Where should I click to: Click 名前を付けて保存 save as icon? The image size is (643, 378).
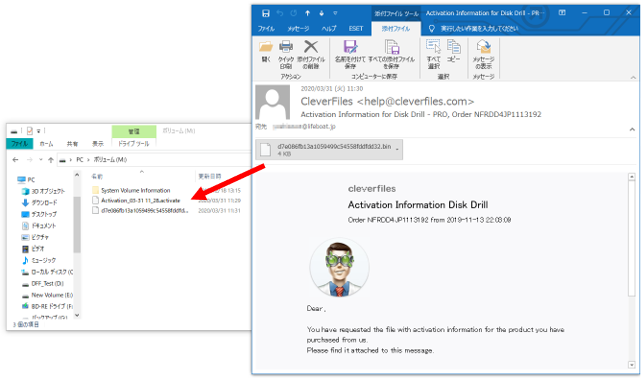(350, 55)
